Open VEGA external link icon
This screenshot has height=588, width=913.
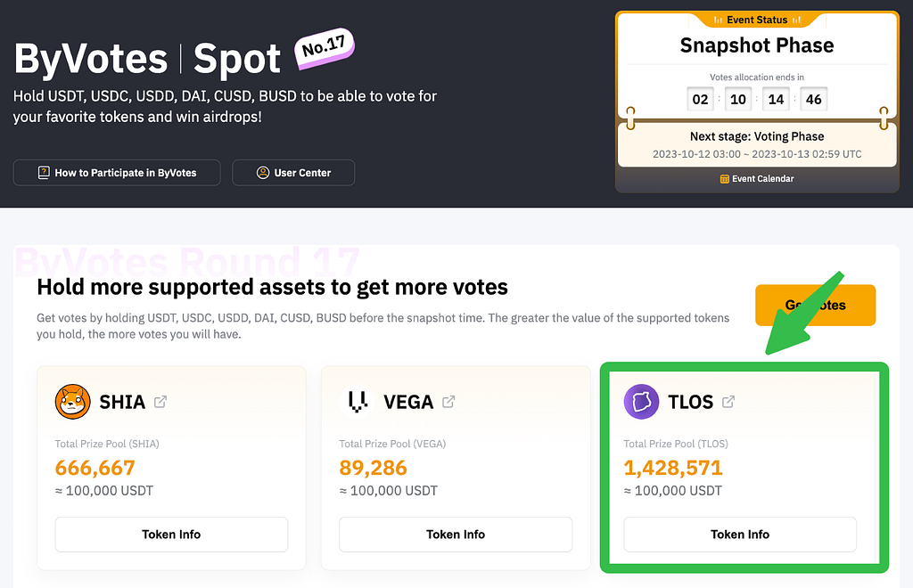448,402
